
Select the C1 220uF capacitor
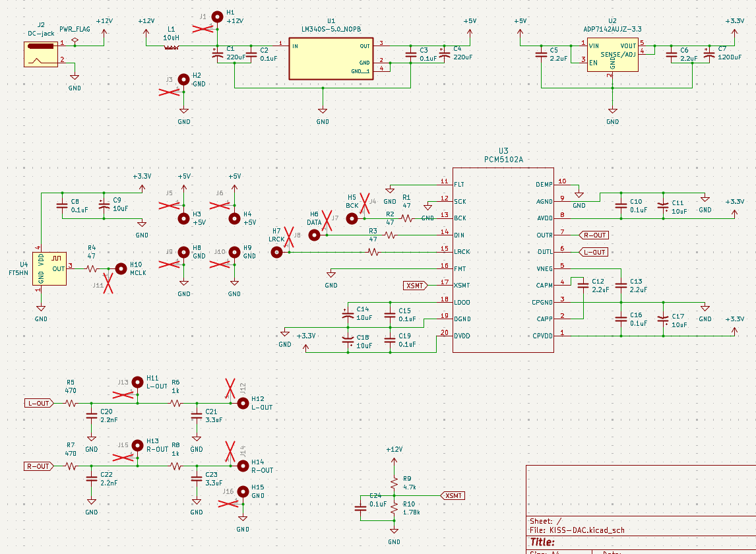(218, 55)
